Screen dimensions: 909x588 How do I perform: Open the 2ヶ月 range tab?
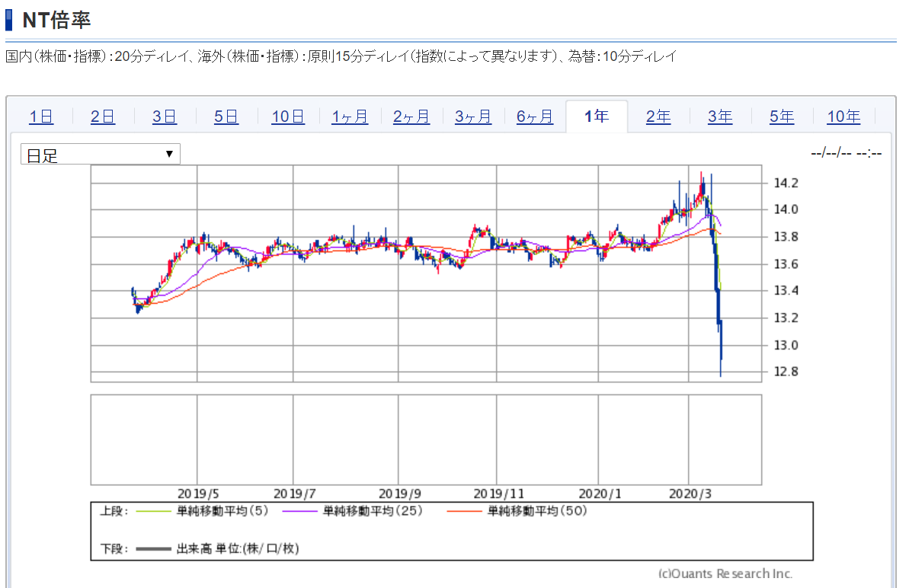click(411, 117)
